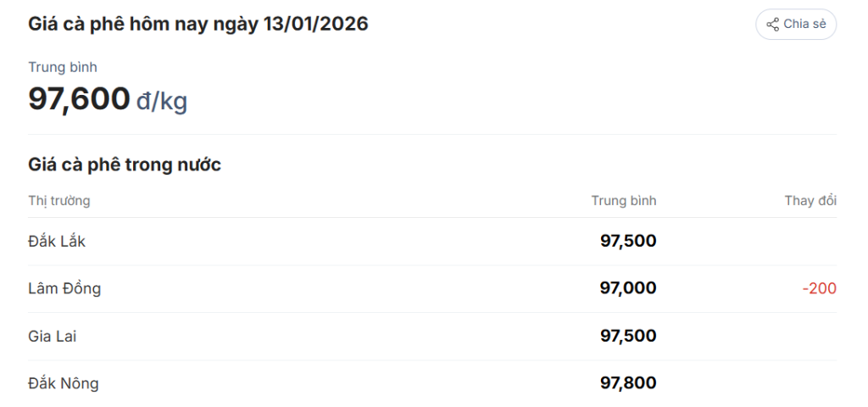Click the Giá cà phê trong nước heading
868x407 pixels.
125,164
